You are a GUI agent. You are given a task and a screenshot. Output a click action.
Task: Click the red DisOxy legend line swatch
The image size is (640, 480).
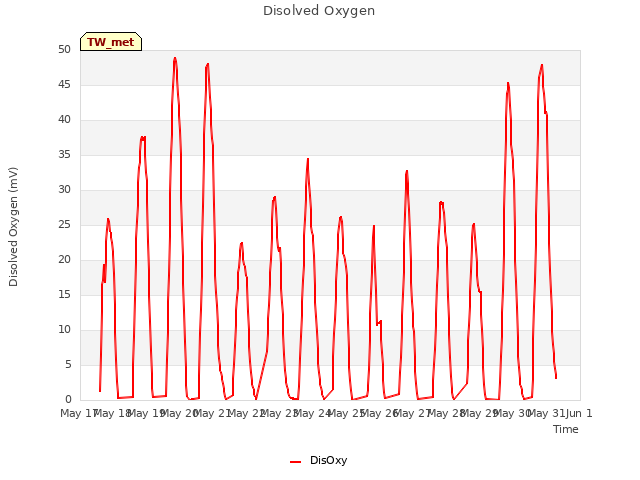[296, 462]
